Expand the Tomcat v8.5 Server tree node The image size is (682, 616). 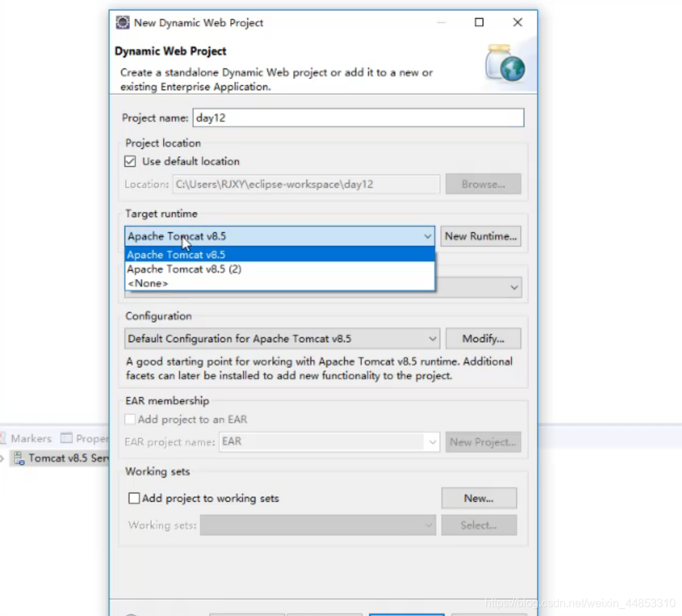click(2, 458)
